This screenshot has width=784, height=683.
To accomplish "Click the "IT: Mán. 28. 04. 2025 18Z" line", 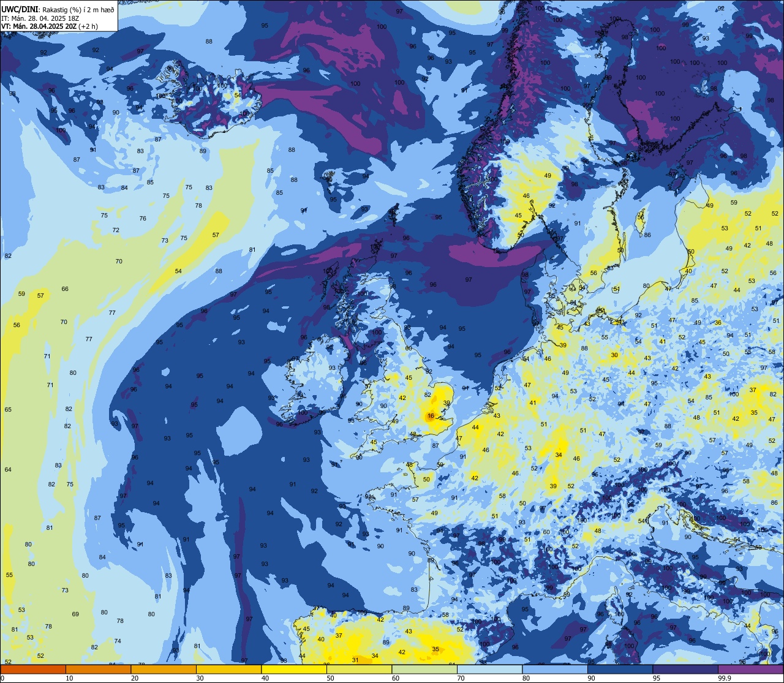I will (x=40, y=18).
